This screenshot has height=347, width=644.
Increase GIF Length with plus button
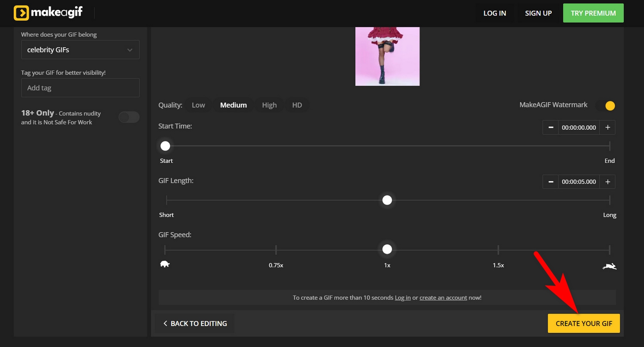coord(608,182)
